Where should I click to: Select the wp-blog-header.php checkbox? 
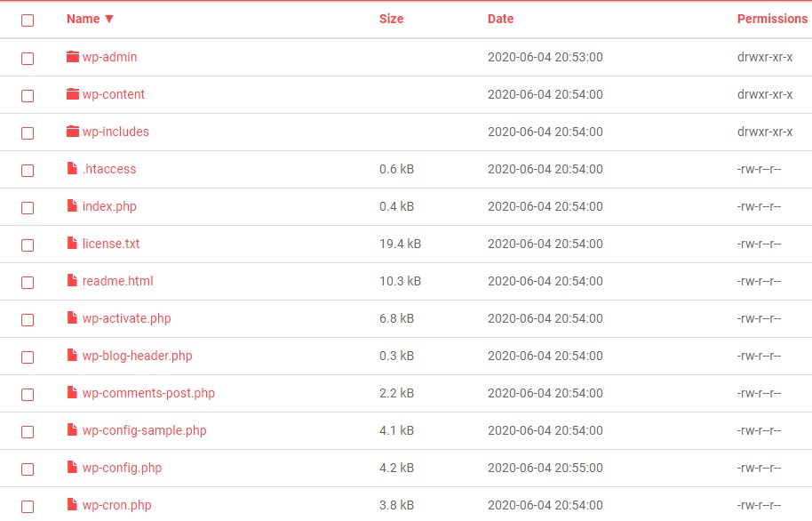pyautogui.click(x=28, y=357)
